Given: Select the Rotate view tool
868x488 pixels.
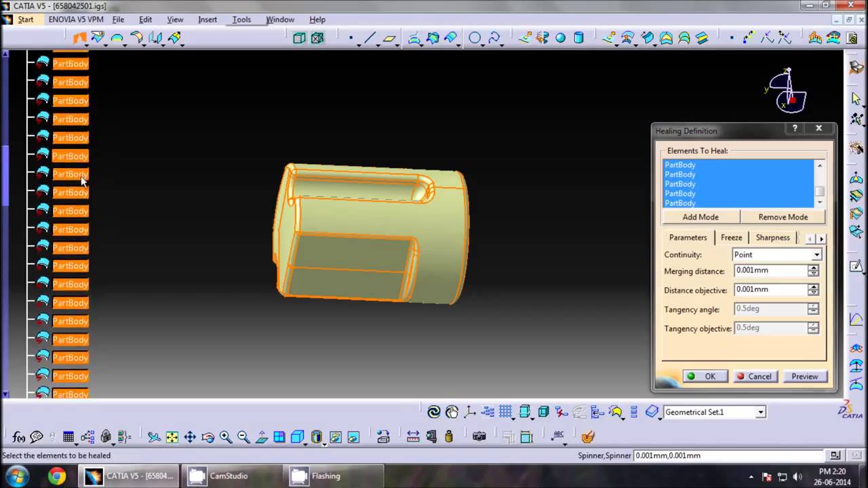Looking at the screenshot, I should (208, 437).
